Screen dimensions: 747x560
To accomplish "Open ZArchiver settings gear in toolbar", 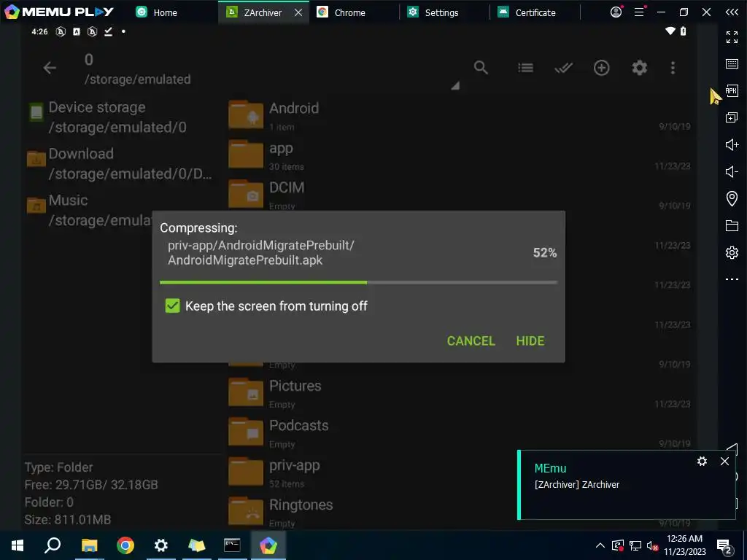I will pyautogui.click(x=639, y=68).
